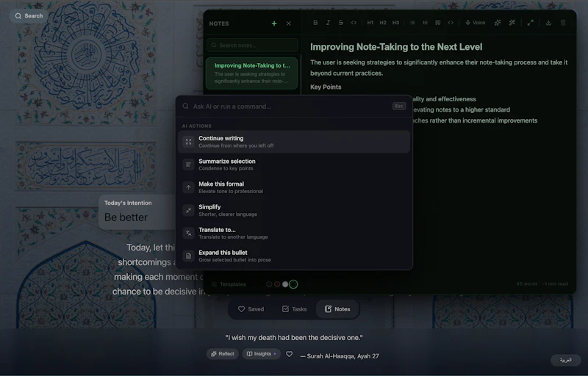Favorite the verse with heart icon

point(289,354)
